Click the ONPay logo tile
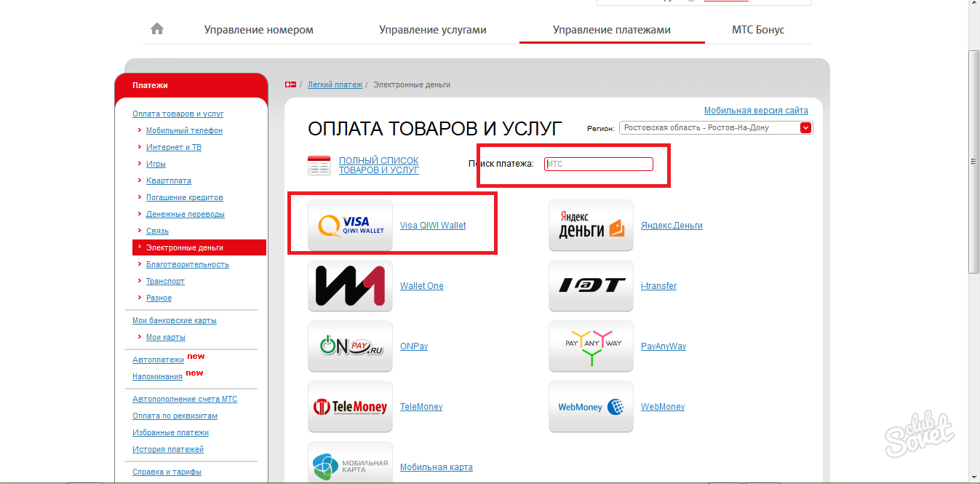The height and width of the screenshot is (484, 980). [x=350, y=346]
